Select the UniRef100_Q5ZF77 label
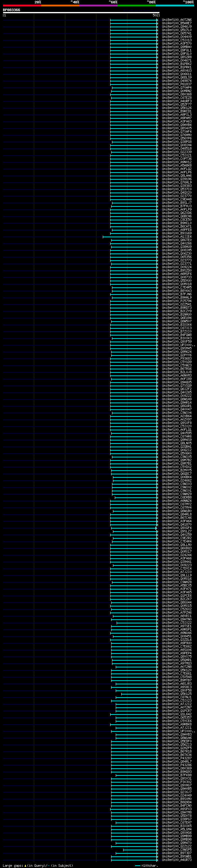The height and width of the screenshot is (868, 197). [x=177, y=104]
